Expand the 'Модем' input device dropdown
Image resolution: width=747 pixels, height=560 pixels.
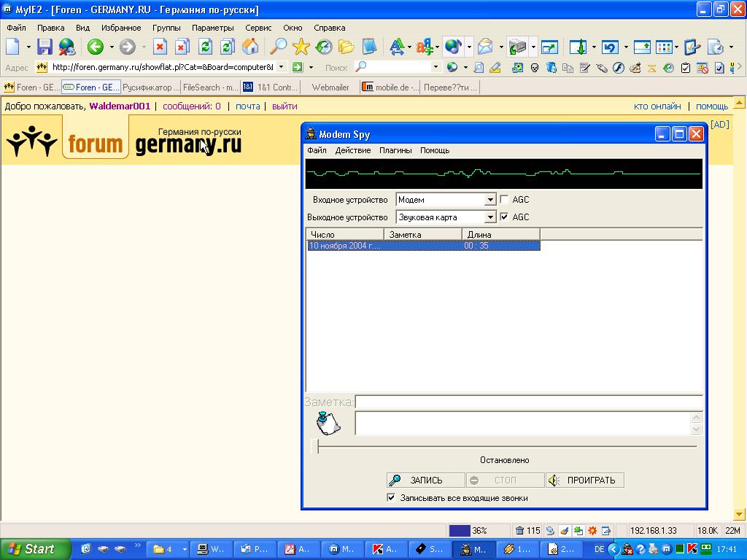[x=490, y=200]
